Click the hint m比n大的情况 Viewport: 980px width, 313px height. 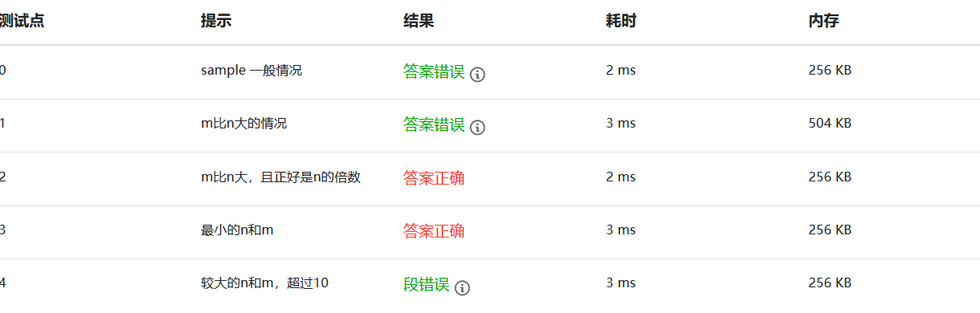[x=244, y=124]
